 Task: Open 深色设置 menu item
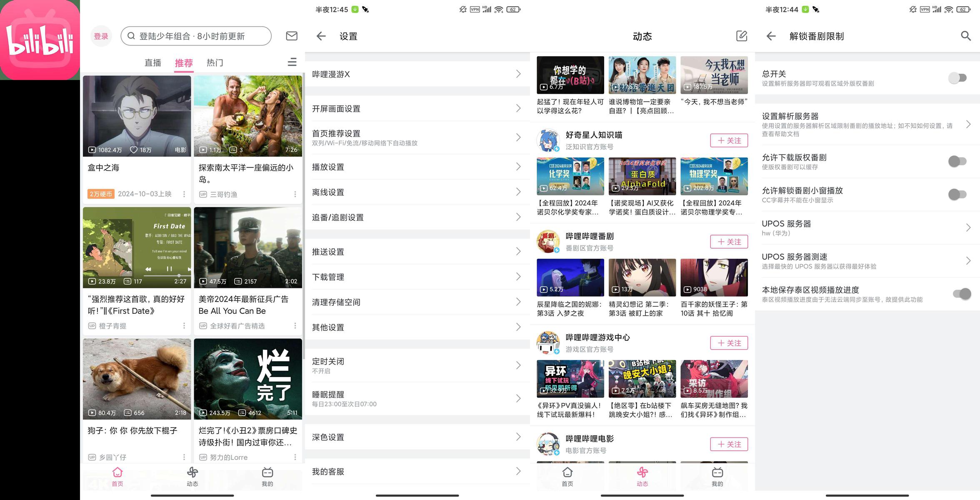(417, 437)
